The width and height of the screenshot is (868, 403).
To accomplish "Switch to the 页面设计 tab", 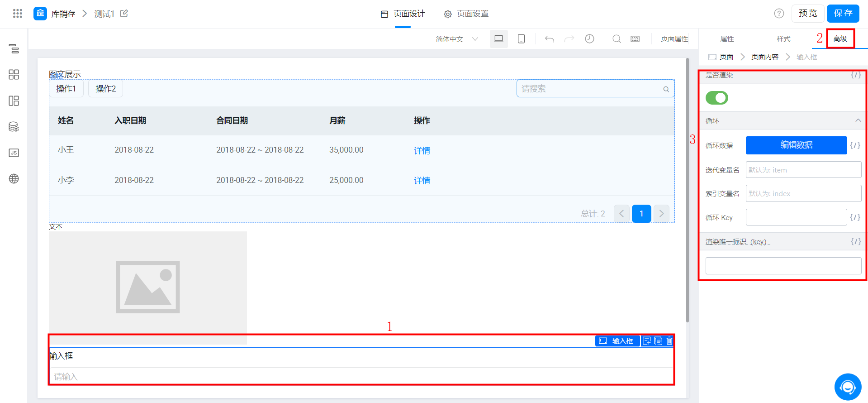I will click(x=403, y=14).
